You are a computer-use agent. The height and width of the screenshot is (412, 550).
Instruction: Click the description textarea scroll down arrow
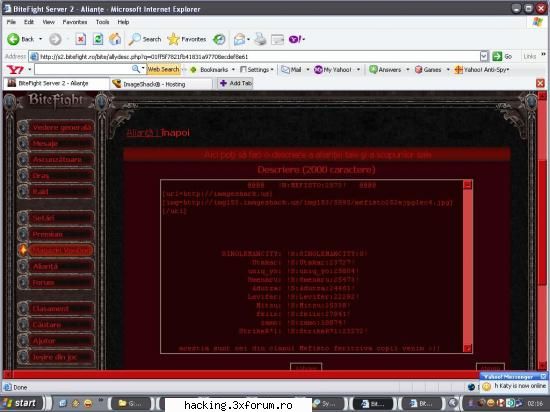[468, 348]
